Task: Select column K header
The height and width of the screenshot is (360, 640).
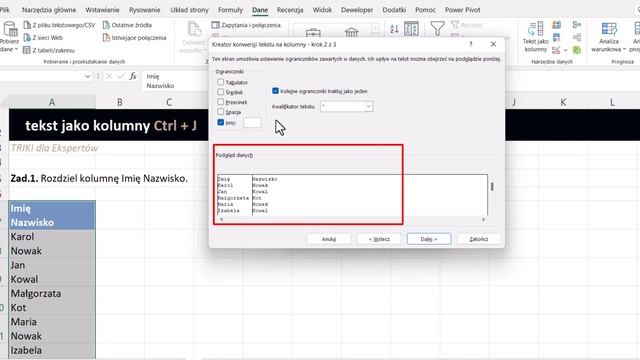Action: point(563,102)
